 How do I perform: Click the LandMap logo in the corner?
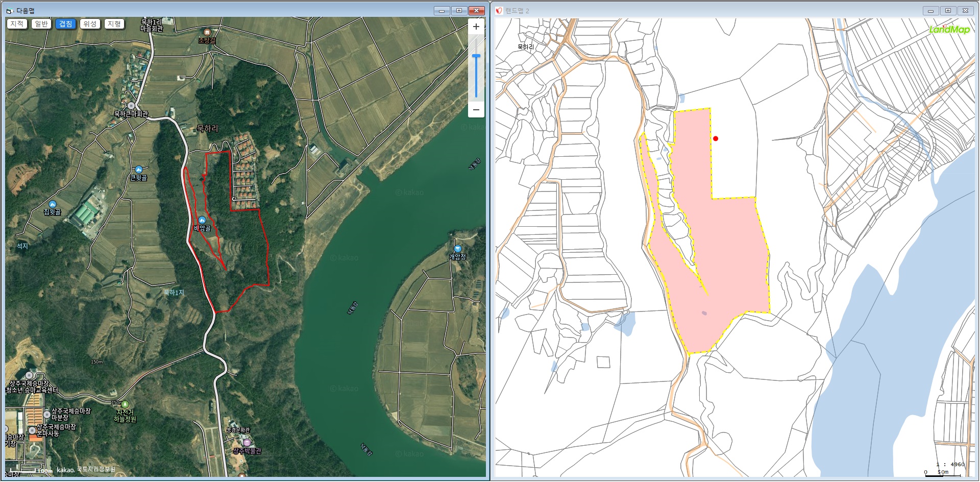[949, 29]
